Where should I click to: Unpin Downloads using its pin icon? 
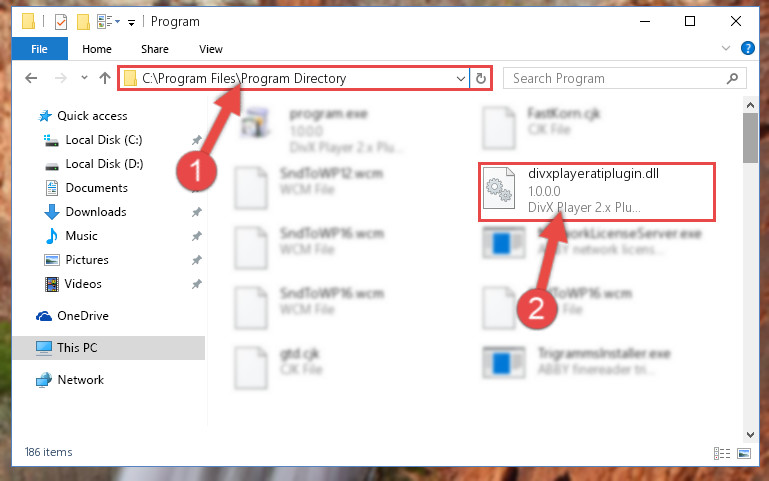(197, 212)
